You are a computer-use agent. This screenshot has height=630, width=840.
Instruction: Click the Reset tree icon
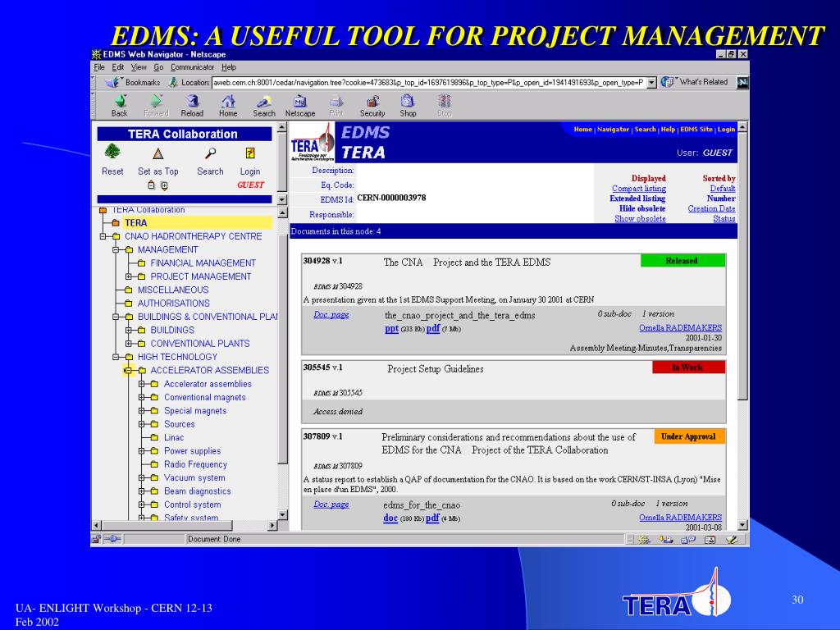tap(112, 152)
